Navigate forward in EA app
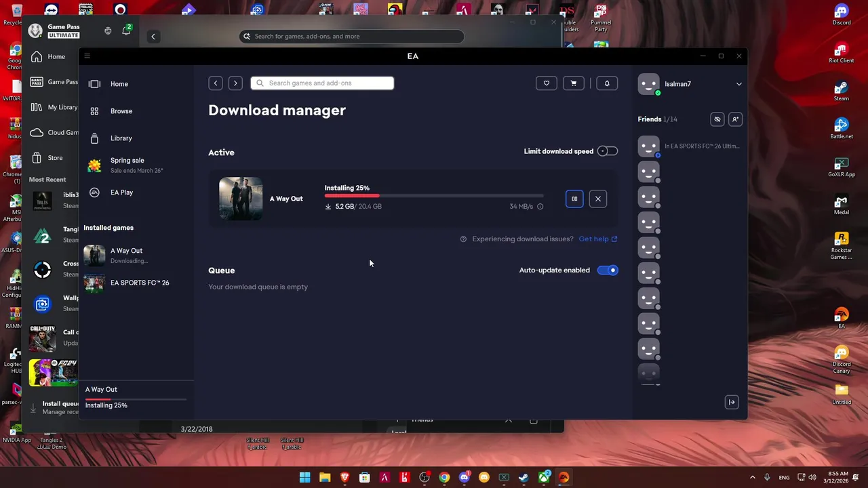The image size is (868, 488). click(x=235, y=83)
